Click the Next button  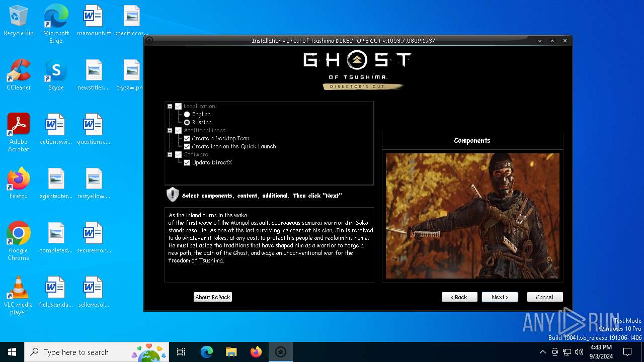click(500, 297)
